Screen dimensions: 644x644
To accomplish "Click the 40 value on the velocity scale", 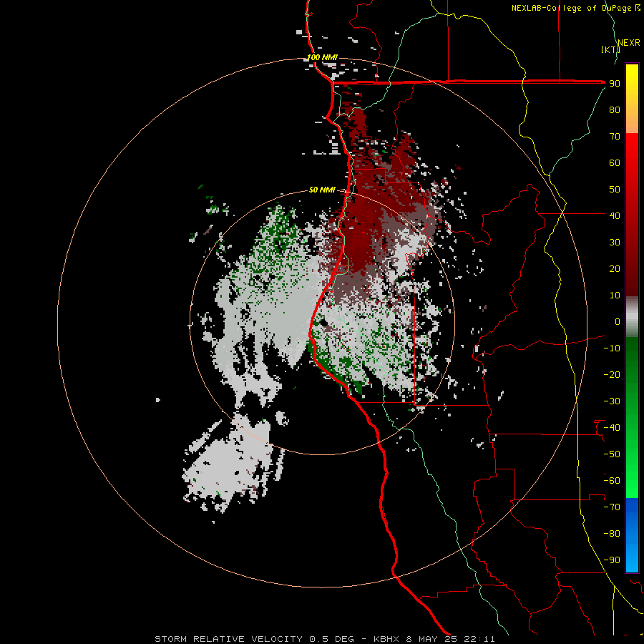I will coord(615,215).
